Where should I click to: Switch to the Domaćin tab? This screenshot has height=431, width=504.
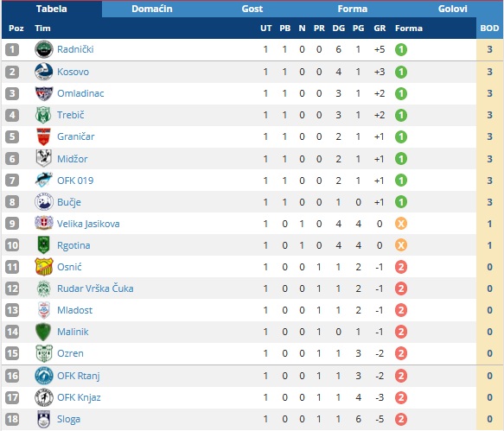(x=152, y=9)
